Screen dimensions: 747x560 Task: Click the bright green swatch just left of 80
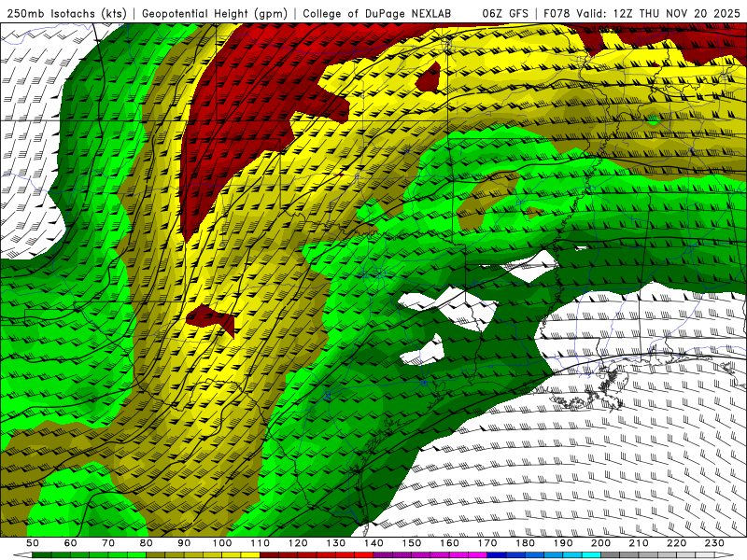tap(136, 555)
